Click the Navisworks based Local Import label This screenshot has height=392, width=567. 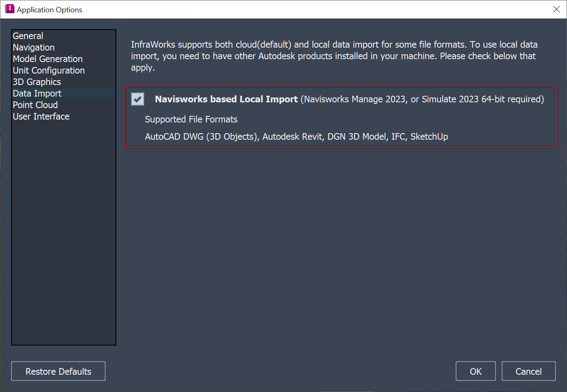pyautogui.click(x=226, y=99)
